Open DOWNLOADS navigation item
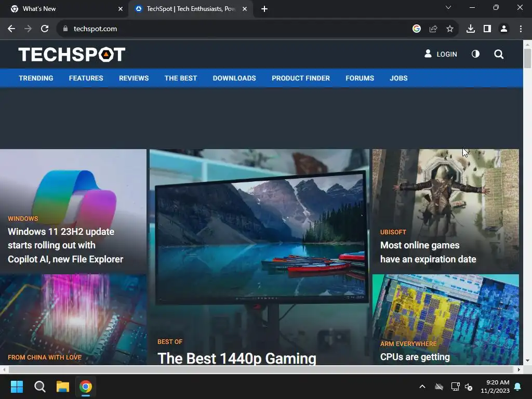532x399 pixels. (234, 78)
